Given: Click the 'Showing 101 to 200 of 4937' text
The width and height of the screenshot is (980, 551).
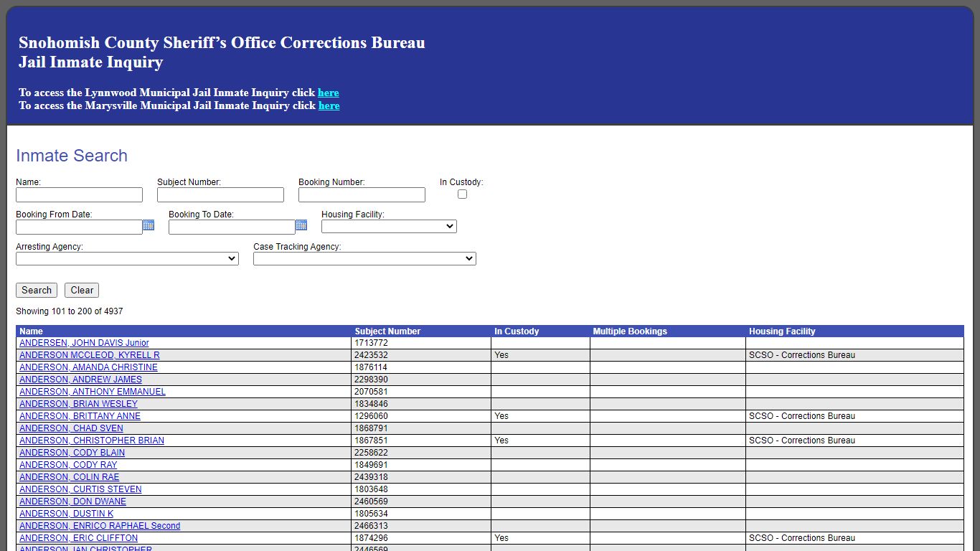Looking at the screenshot, I should [70, 311].
